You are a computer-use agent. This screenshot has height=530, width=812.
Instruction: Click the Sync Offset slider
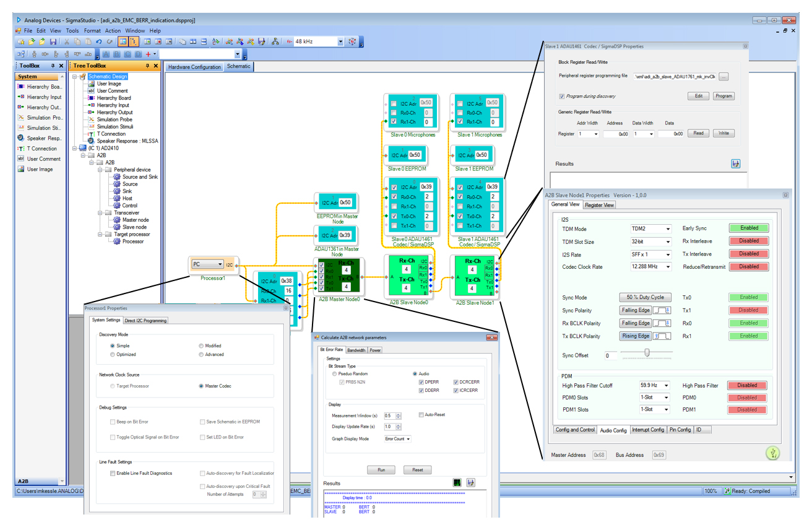pyautogui.click(x=647, y=353)
